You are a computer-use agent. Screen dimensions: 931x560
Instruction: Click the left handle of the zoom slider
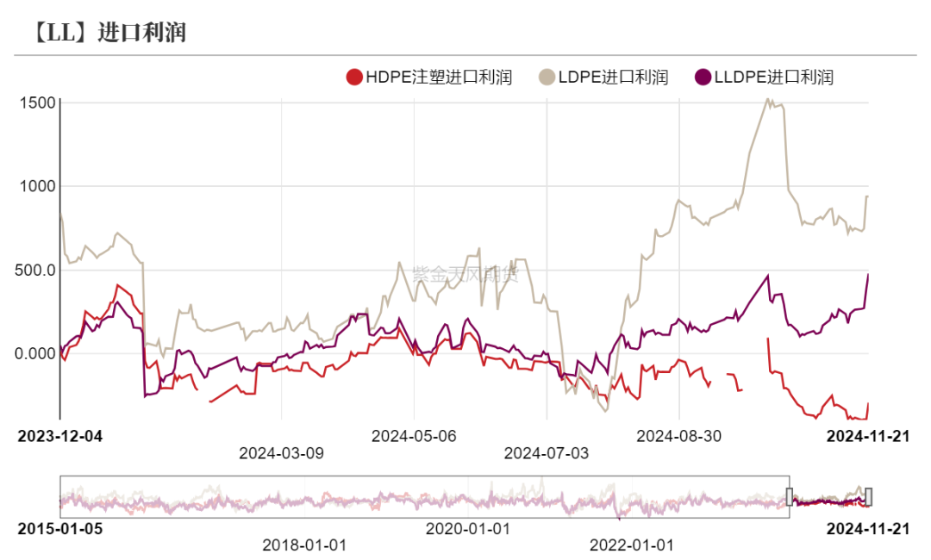[x=789, y=496]
